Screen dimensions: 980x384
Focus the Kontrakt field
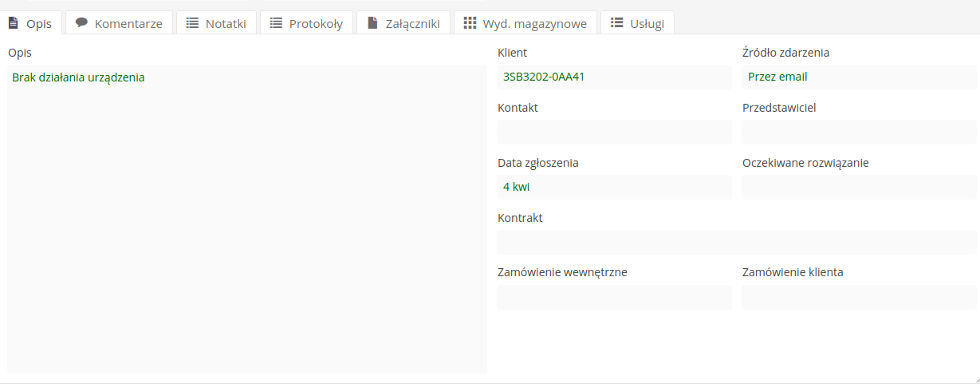tap(736, 242)
